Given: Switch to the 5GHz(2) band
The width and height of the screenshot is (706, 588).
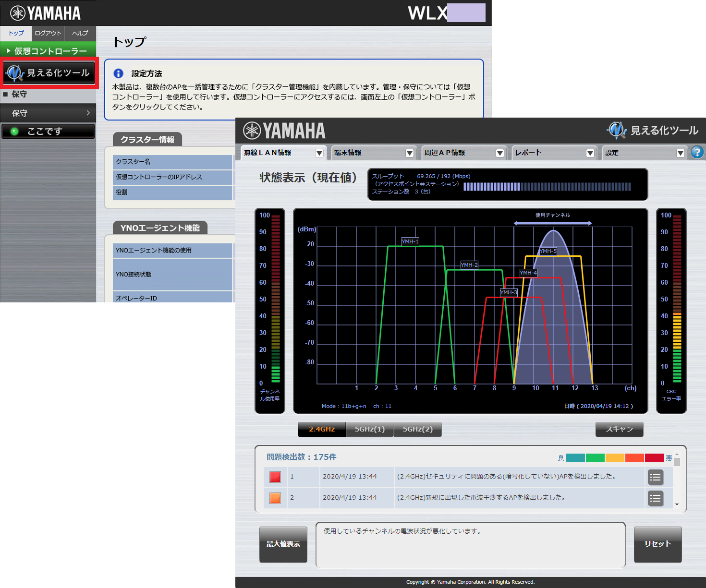Looking at the screenshot, I should 417,429.
